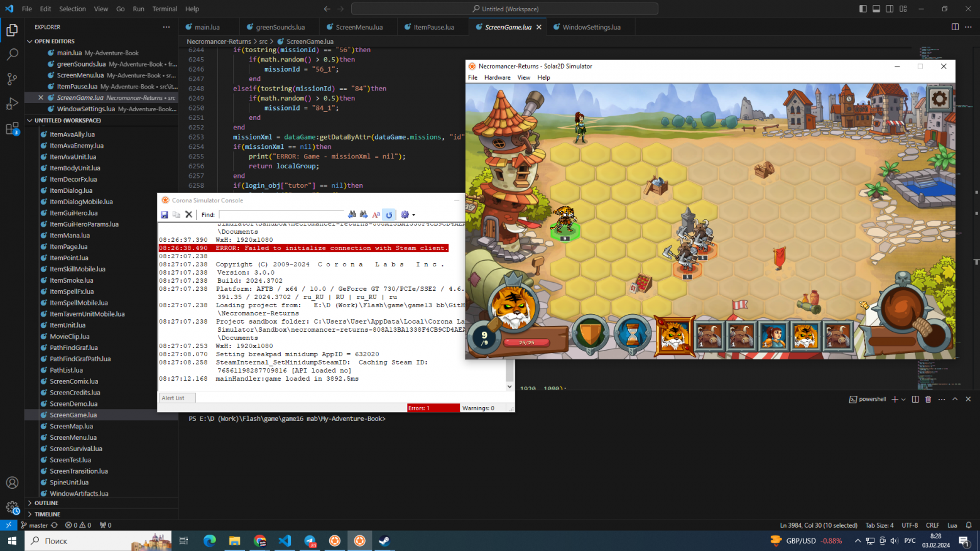Viewport: 980px width, 551px height.
Task: Open the Manage gear in activity bar
Action: click(x=12, y=507)
